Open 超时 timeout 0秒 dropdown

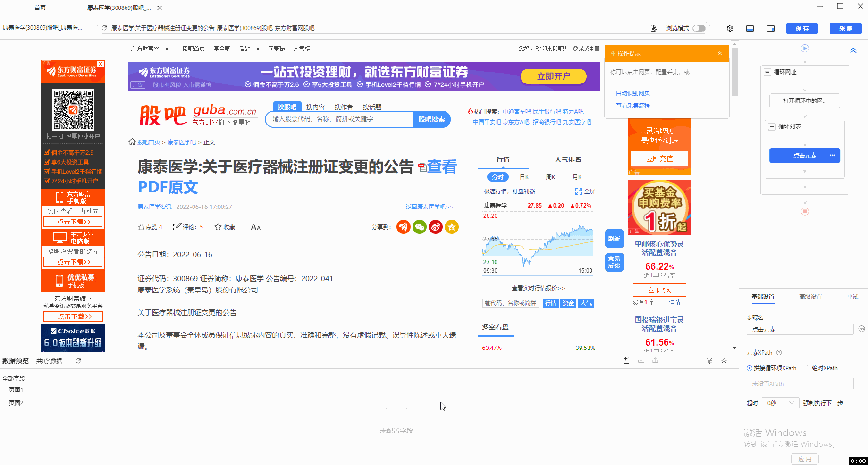click(780, 403)
